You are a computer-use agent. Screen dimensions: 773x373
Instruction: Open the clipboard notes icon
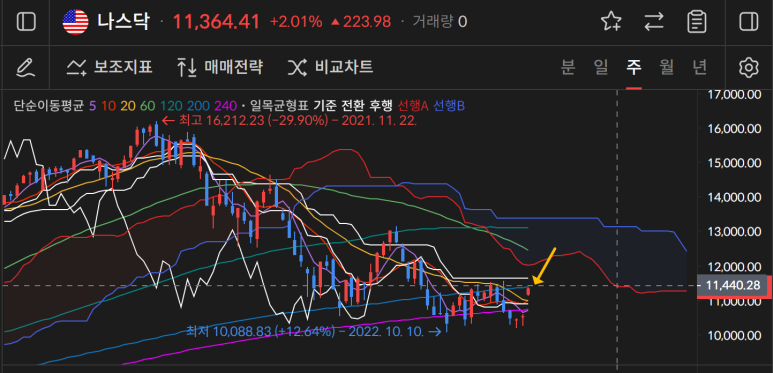pyautogui.click(x=697, y=22)
